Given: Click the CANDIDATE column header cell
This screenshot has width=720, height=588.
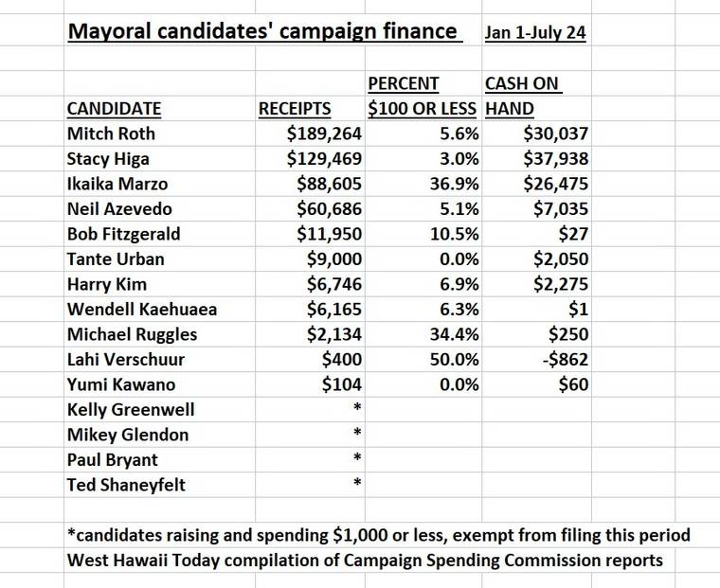Looking at the screenshot, I should [114, 109].
